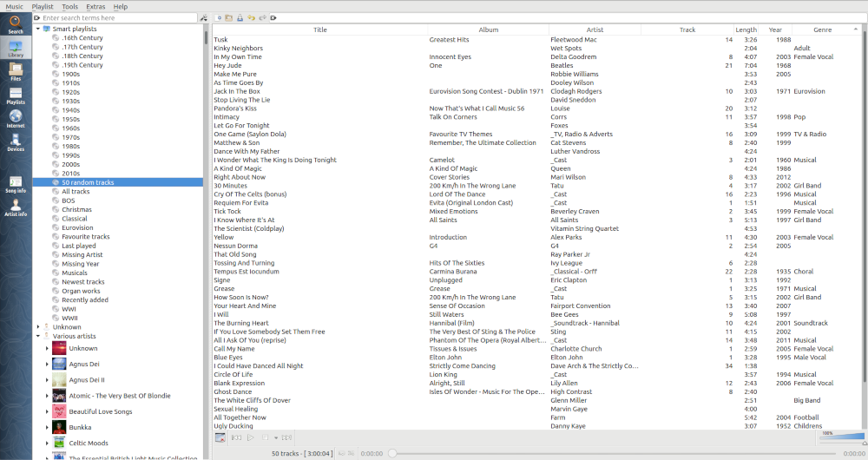The height and width of the screenshot is (460, 868).
Task: Expand the Bunkka album
Action: (47, 427)
